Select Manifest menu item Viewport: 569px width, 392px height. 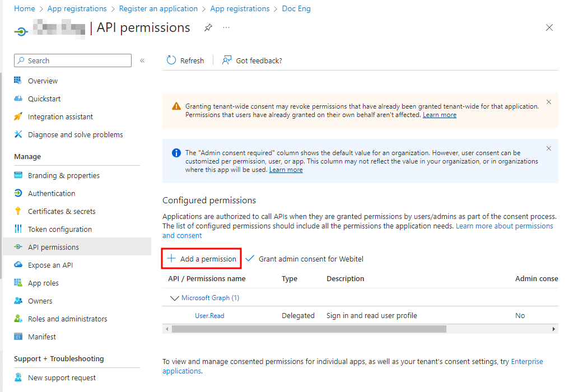(42, 337)
